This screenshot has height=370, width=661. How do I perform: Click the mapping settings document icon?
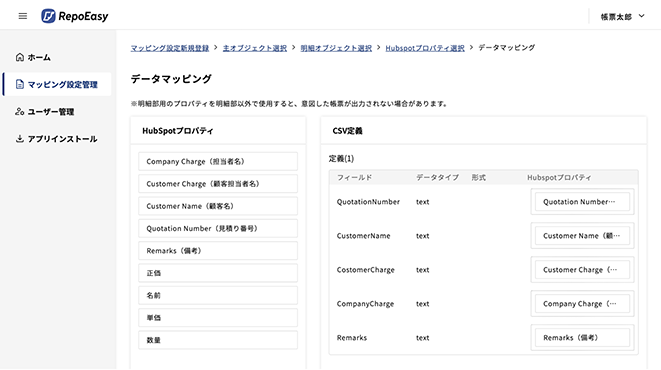19,84
